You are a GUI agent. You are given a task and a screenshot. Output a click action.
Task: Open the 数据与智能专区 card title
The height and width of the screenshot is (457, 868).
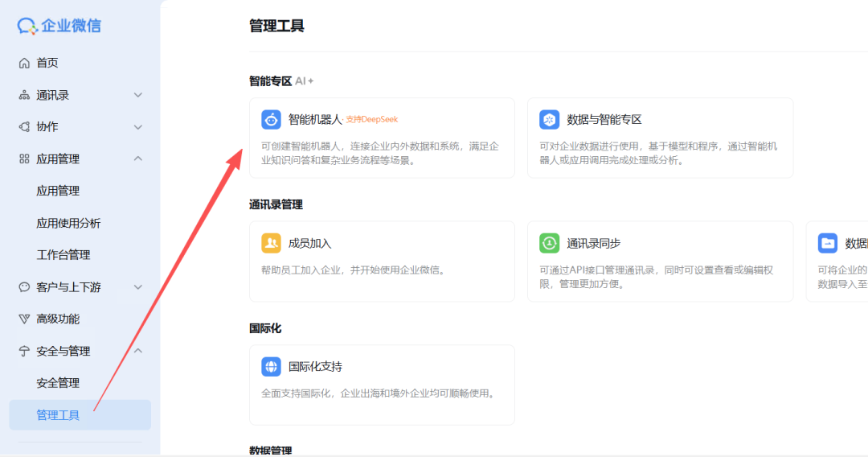point(604,120)
